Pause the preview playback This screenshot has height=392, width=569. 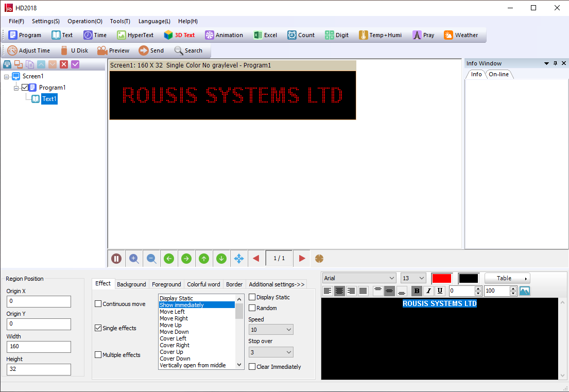116,259
